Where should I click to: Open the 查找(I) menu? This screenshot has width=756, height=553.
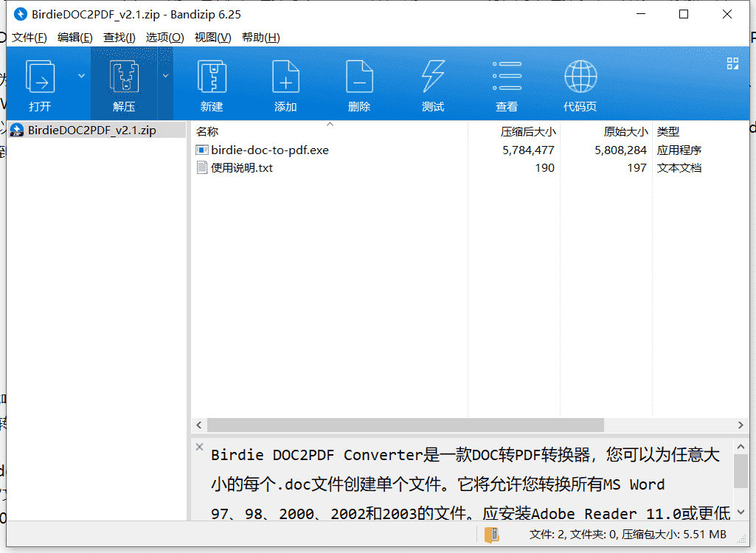point(119,37)
